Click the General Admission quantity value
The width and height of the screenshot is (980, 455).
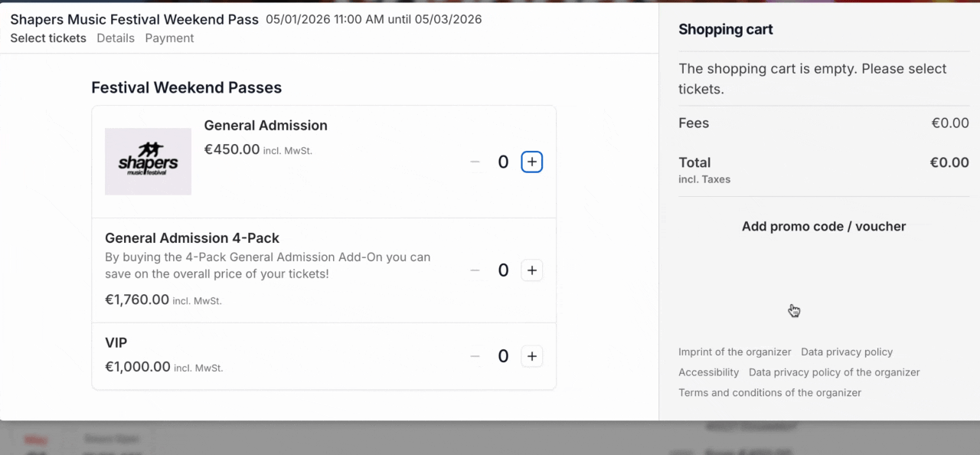tap(503, 162)
